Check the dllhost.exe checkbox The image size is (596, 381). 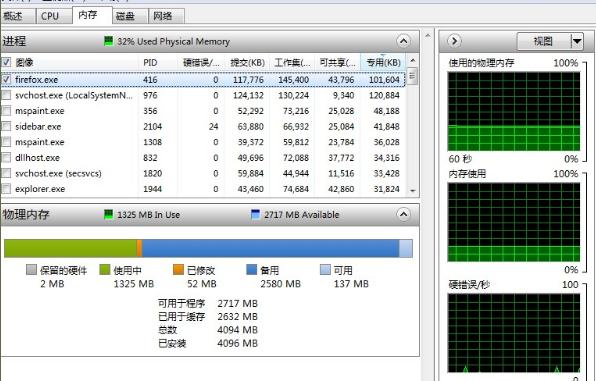[6, 157]
